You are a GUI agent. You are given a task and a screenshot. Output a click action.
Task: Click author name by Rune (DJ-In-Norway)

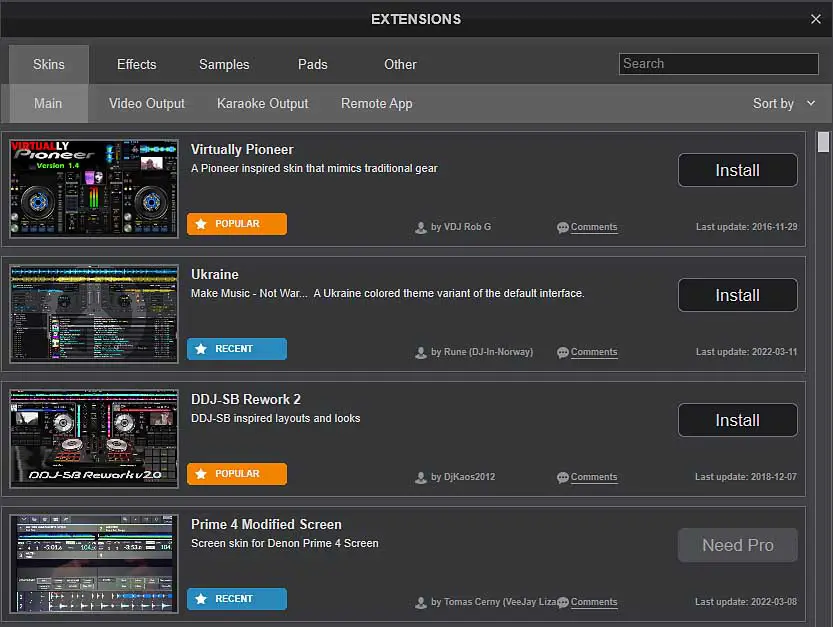[x=482, y=352]
